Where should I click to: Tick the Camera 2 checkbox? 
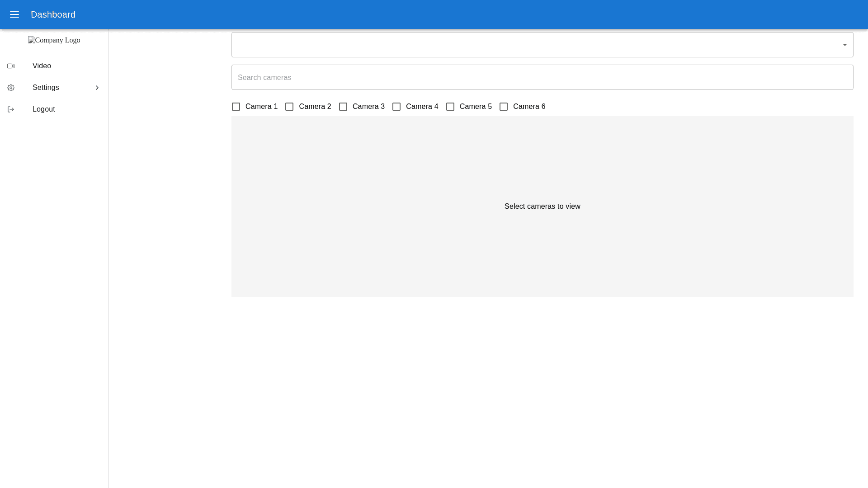(289, 107)
